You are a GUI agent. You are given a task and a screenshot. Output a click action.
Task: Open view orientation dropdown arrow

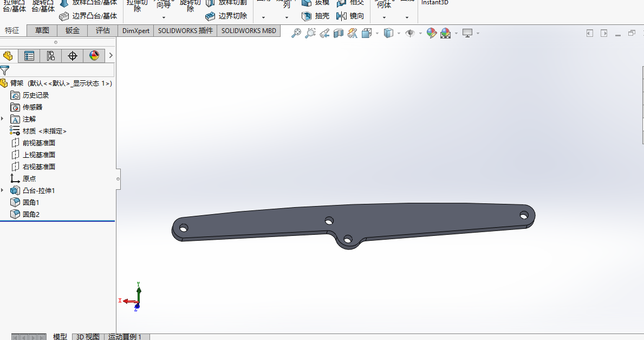(377, 33)
